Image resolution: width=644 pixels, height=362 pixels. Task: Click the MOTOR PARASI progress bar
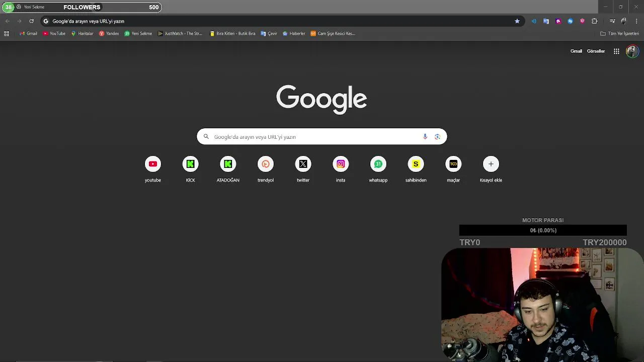(x=543, y=230)
